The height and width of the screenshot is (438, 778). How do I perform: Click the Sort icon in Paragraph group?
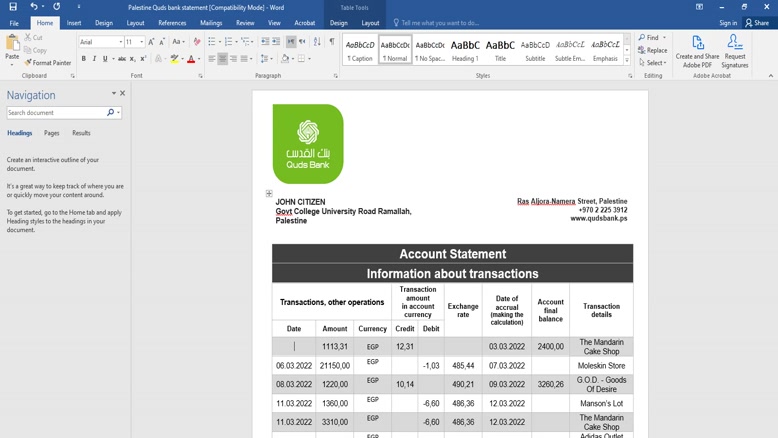(x=317, y=42)
